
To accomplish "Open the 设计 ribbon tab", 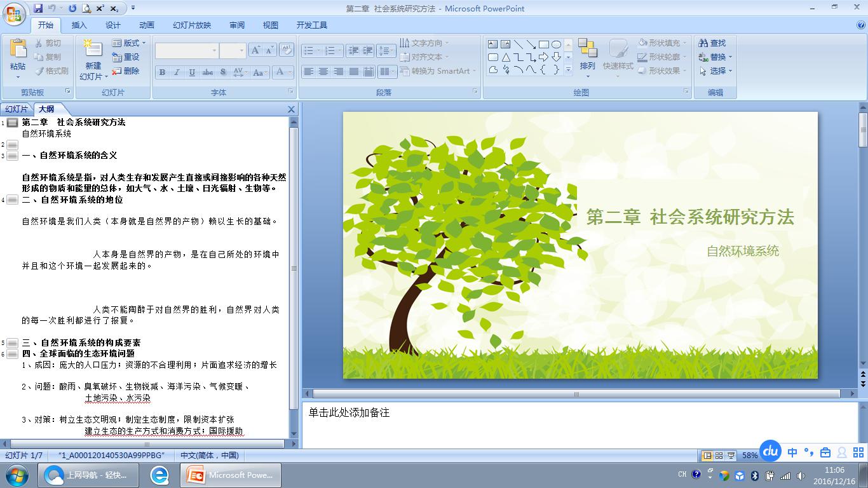I will pos(113,25).
